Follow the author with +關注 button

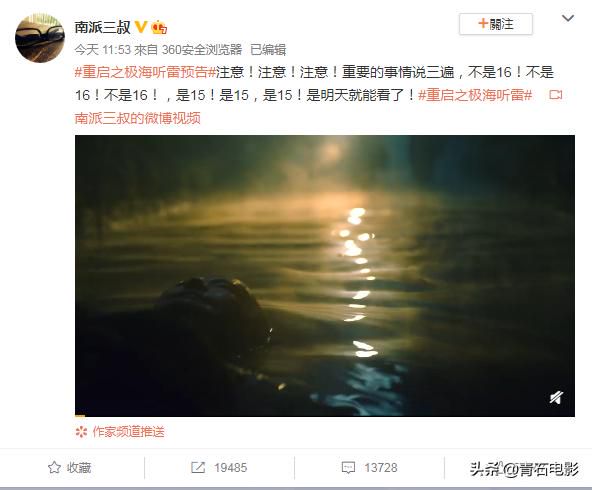[x=496, y=24]
